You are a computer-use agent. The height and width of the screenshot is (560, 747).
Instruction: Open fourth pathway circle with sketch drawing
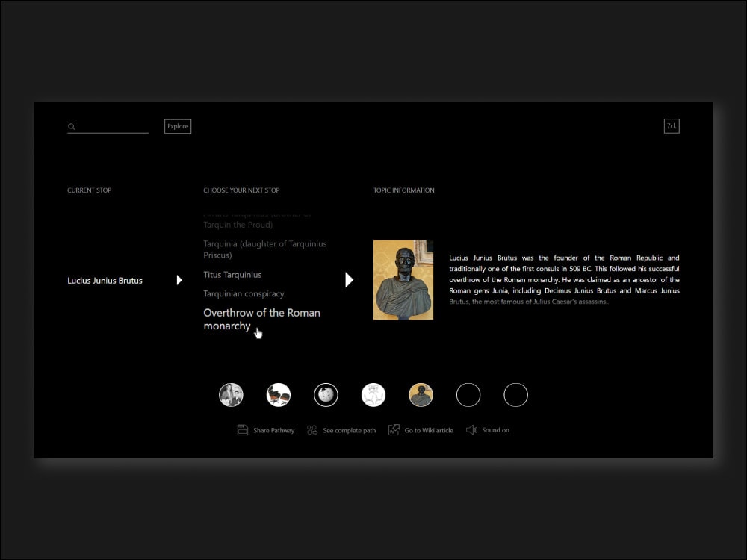click(373, 395)
